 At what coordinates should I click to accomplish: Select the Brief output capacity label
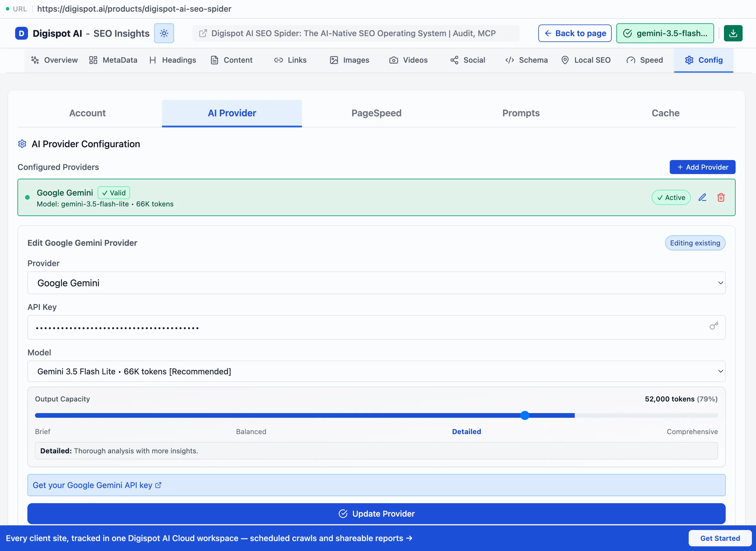pyautogui.click(x=43, y=431)
